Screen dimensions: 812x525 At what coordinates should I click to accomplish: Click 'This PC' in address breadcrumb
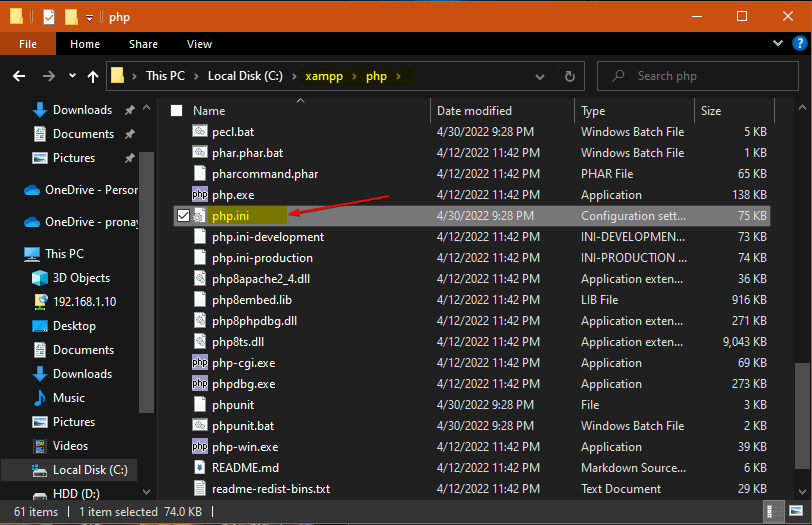[165, 76]
